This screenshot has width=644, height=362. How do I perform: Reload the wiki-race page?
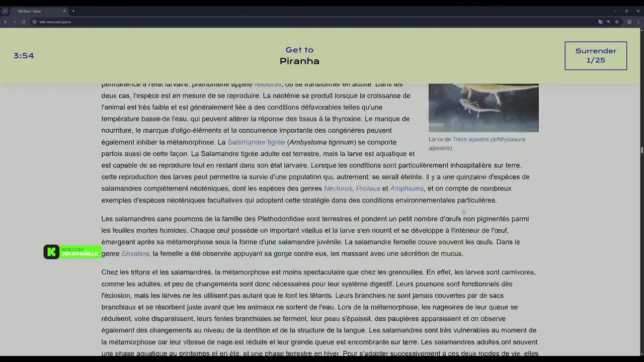coord(23,22)
